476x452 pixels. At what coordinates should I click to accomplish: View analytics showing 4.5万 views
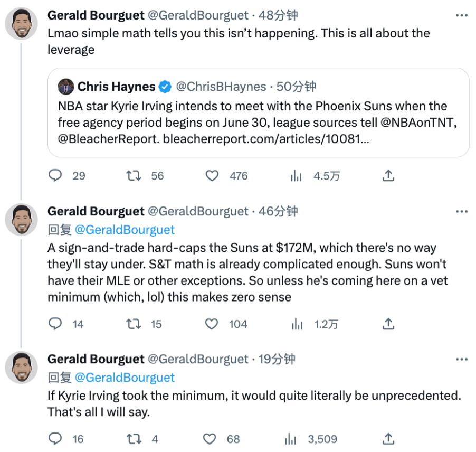[x=296, y=175]
